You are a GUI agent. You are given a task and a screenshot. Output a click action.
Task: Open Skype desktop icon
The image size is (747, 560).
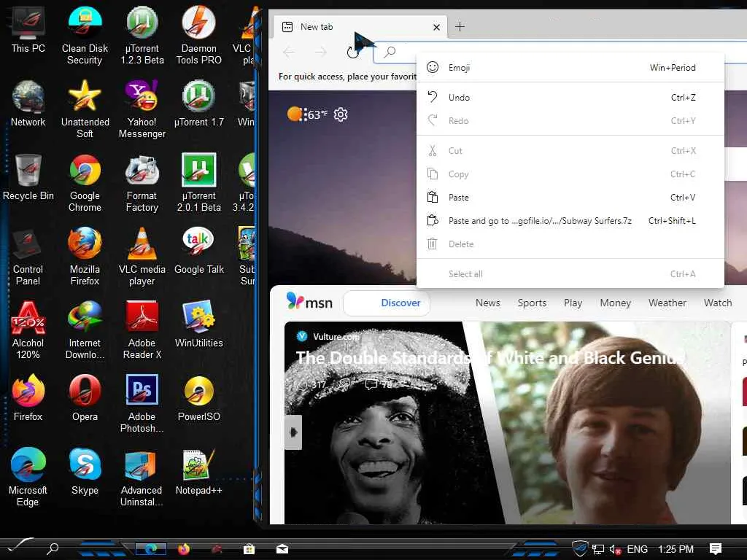pyautogui.click(x=85, y=471)
